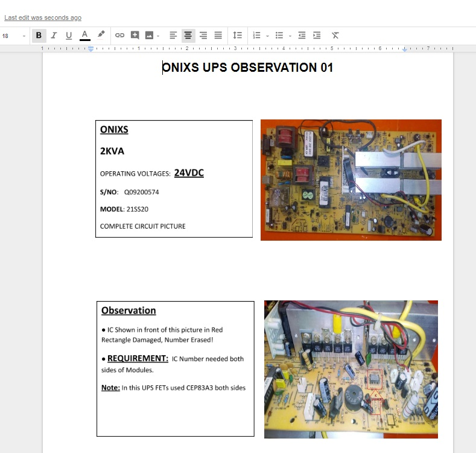Open the highlight color pen tool
The height and width of the screenshot is (453, 476).
101,34
